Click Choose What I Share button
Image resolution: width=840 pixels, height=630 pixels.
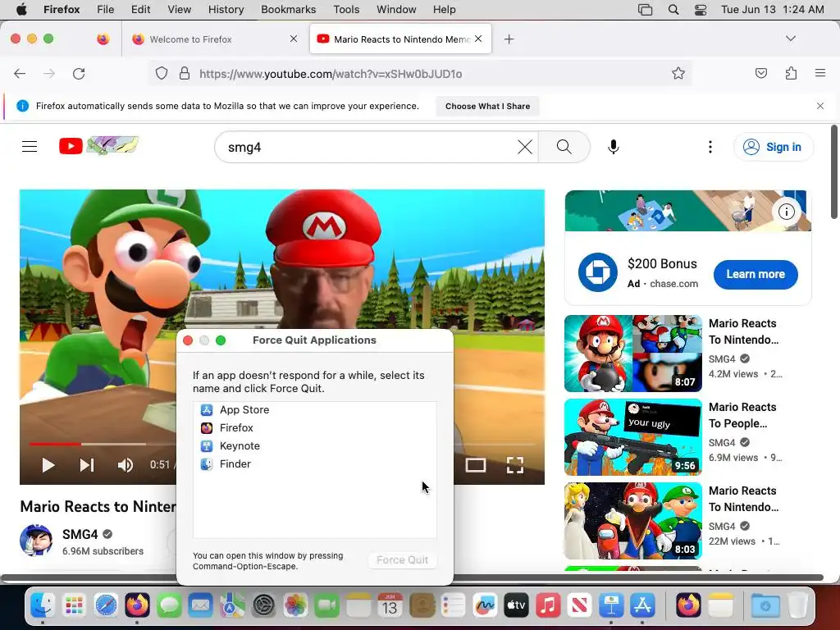[487, 106]
